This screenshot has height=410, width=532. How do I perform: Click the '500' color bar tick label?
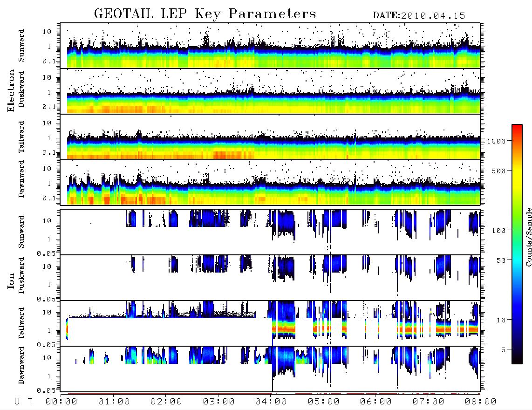tap(499, 171)
